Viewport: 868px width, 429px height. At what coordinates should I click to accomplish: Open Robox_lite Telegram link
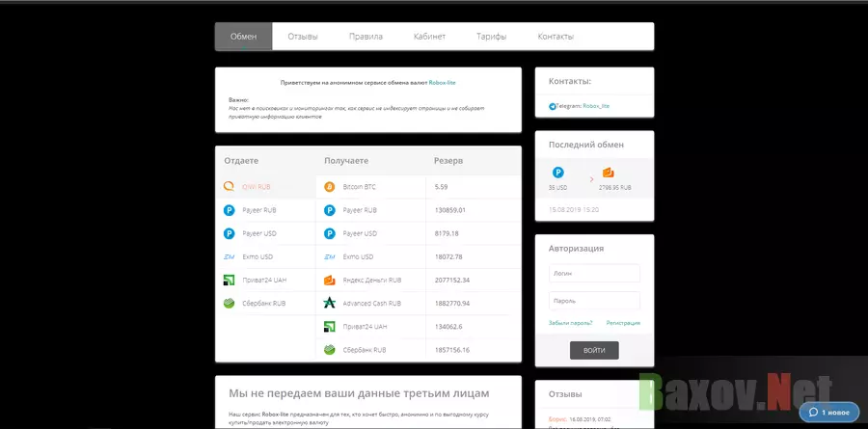(596, 106)
